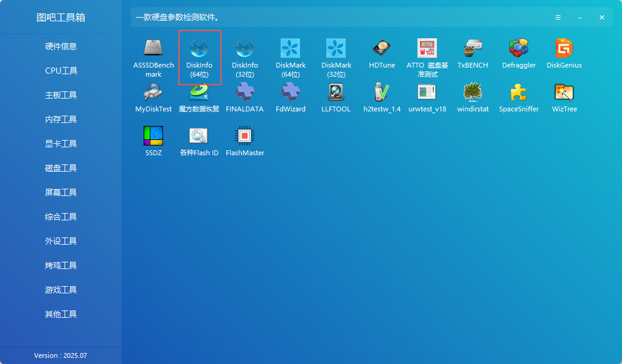
Task: Select 硬件信息 in sidebar
Action: [x=61, y=46]
